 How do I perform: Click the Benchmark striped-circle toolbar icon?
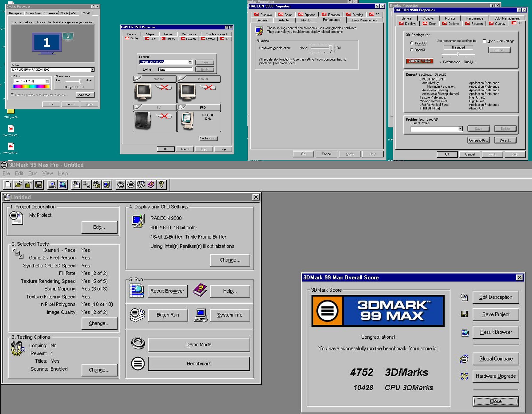tap(131, 185)
